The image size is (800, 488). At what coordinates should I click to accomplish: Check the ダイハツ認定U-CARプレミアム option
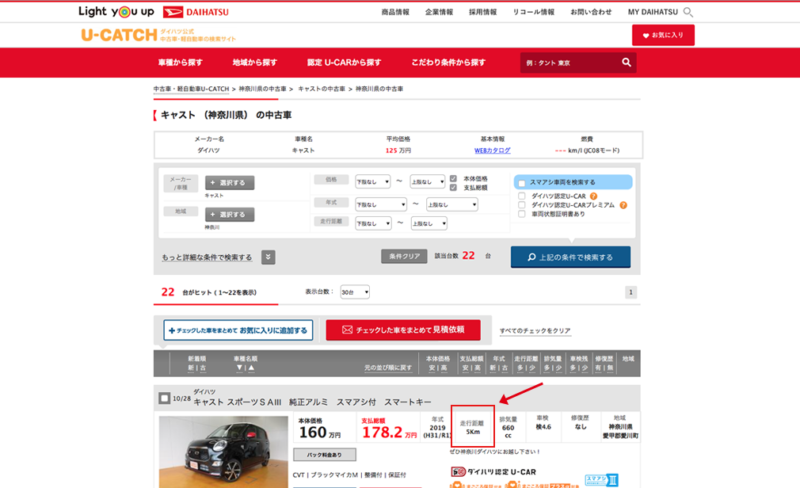pos(521,205)
